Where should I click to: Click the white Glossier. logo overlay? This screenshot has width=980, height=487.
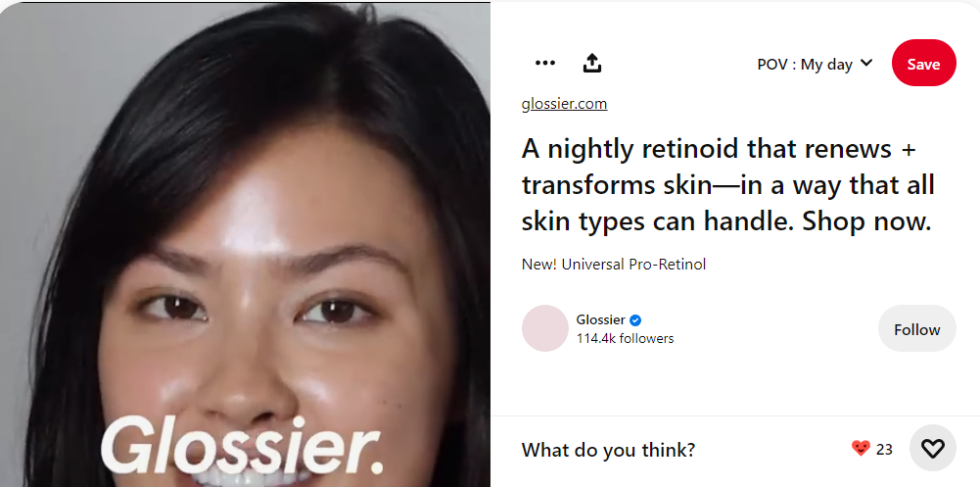[242, 444]
